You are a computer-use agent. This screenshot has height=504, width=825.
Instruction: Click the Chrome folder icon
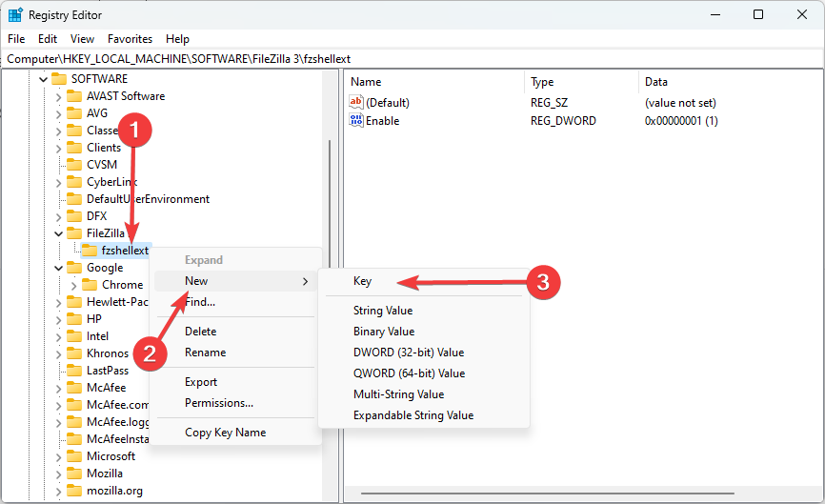click(90, 285)
